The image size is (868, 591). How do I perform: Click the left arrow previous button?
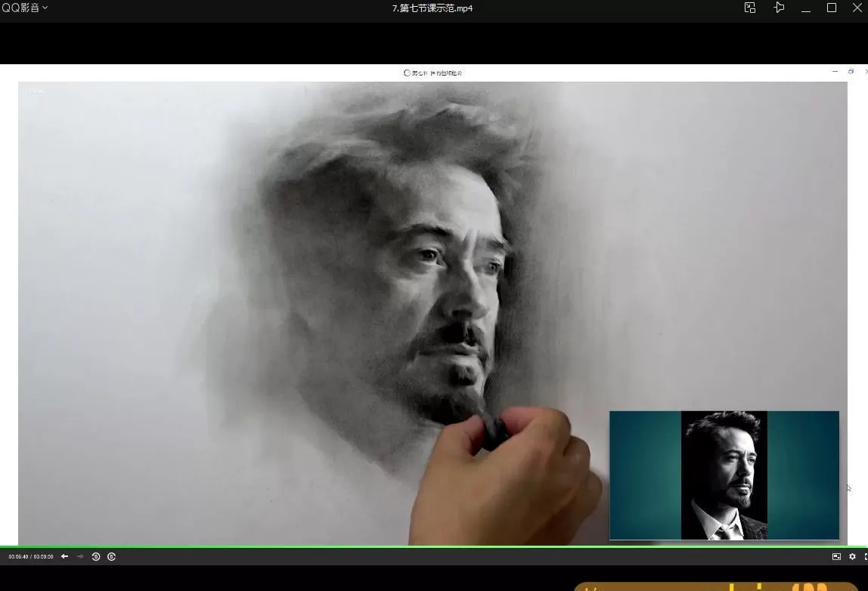(64, 556)
